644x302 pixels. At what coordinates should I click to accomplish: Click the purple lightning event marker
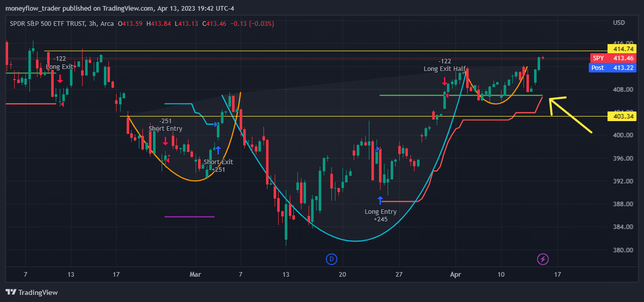(x=543, y=259)
